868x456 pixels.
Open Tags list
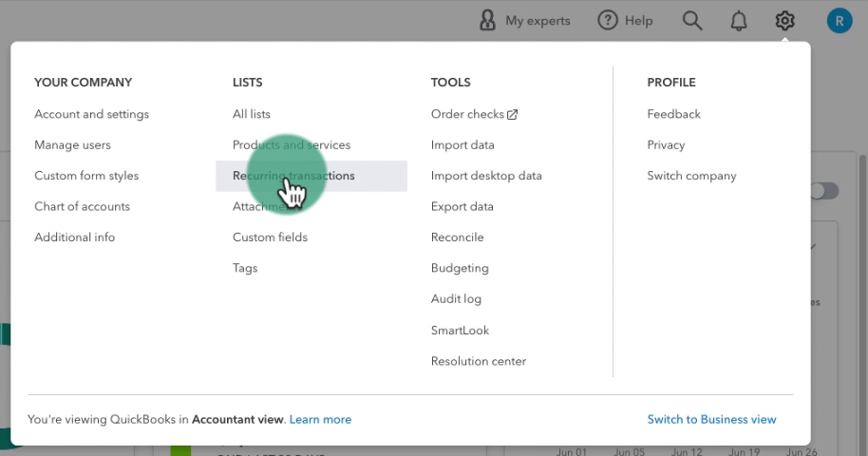point(245,268)
